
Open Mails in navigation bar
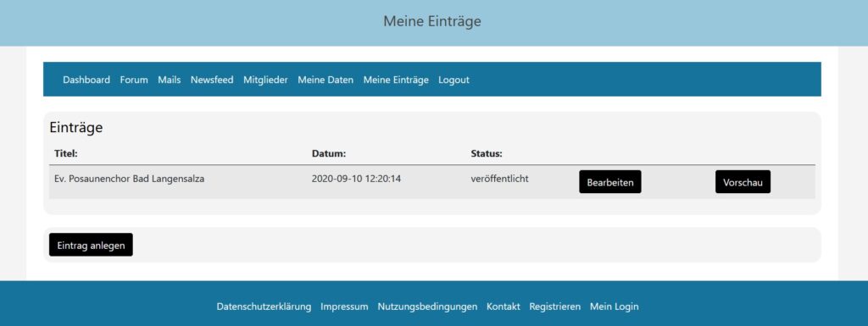[170, 80]
